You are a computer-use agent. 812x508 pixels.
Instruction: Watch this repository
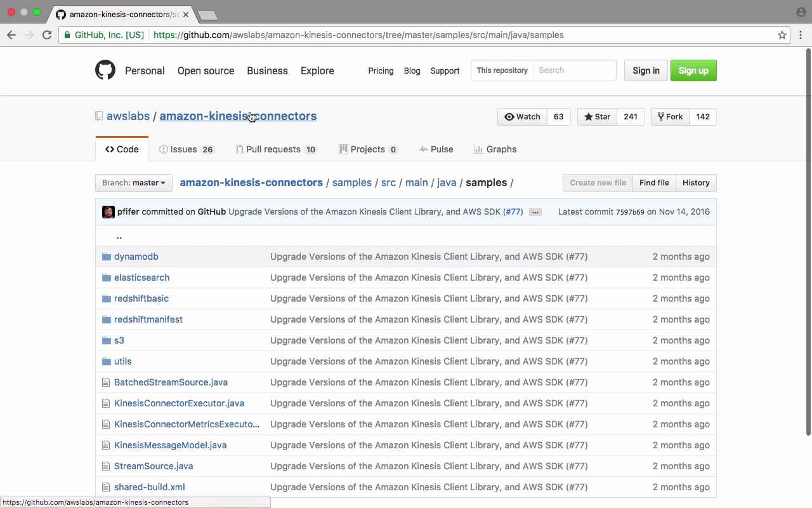pos(522,117)
